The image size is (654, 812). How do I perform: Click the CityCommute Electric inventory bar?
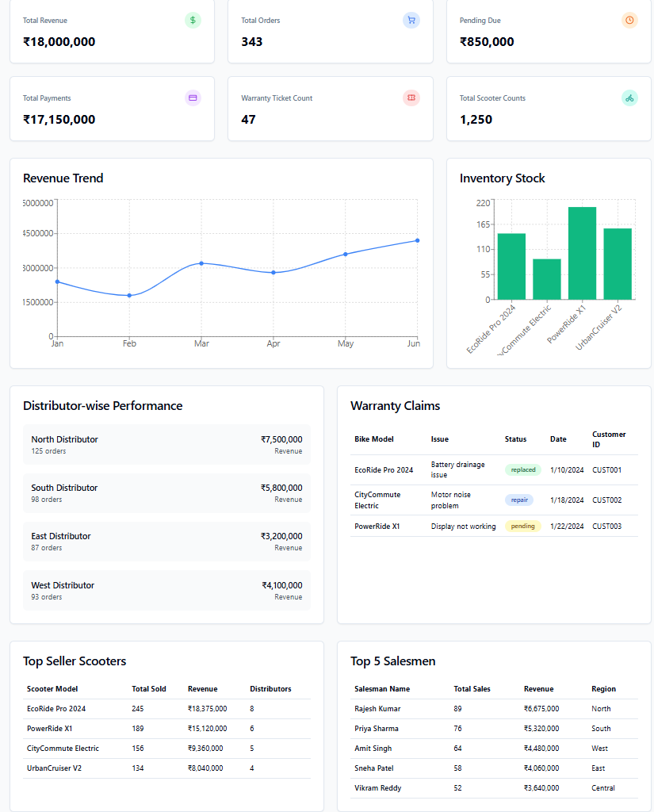point(546,279)
